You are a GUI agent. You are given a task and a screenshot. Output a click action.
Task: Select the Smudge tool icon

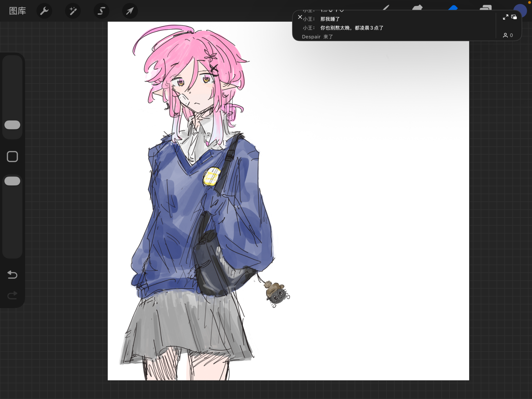(x=418, y=7)
